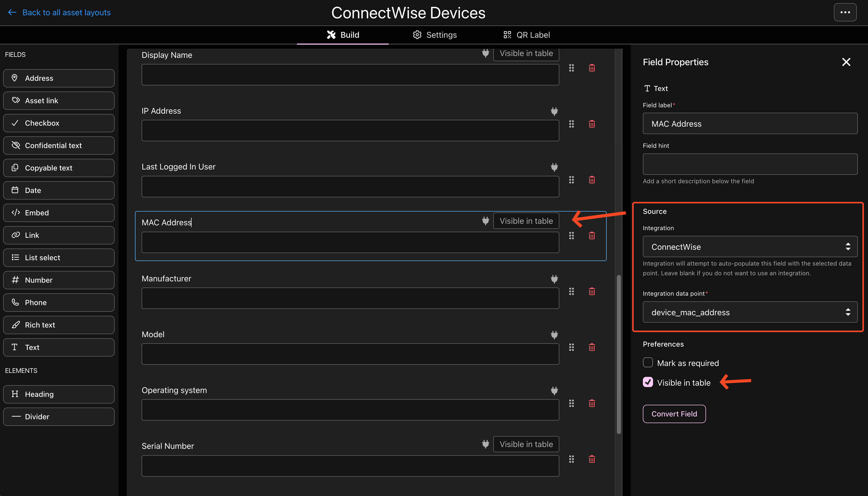868x496 pixels.
Task: Click the Manufacturer field preview input
Action: (x=350, y=298)
